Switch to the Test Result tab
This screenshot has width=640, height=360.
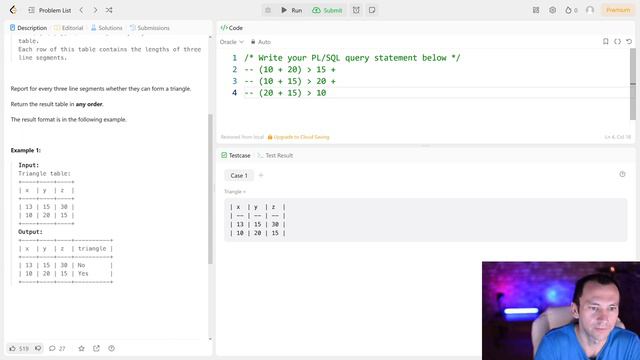275,156
